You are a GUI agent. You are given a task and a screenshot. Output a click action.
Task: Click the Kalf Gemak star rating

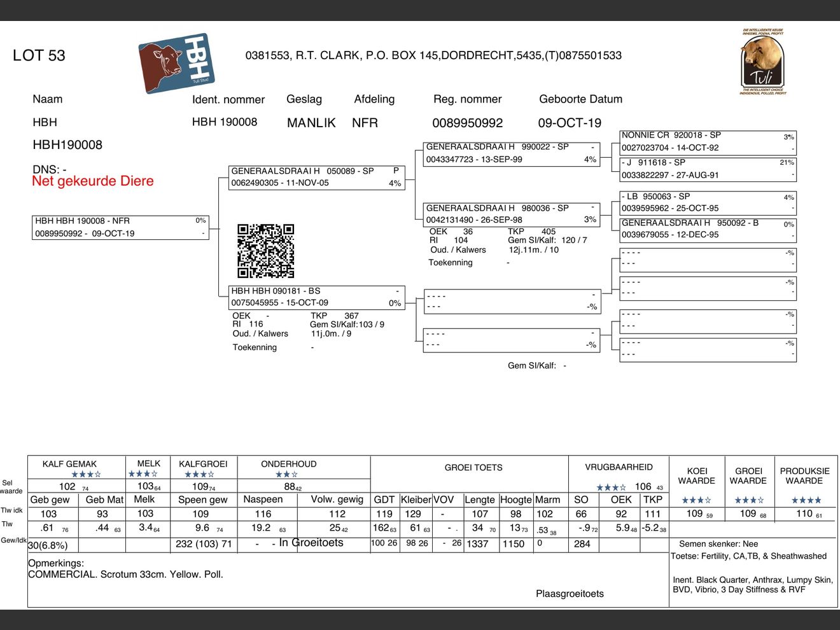(x=86, y=474)
